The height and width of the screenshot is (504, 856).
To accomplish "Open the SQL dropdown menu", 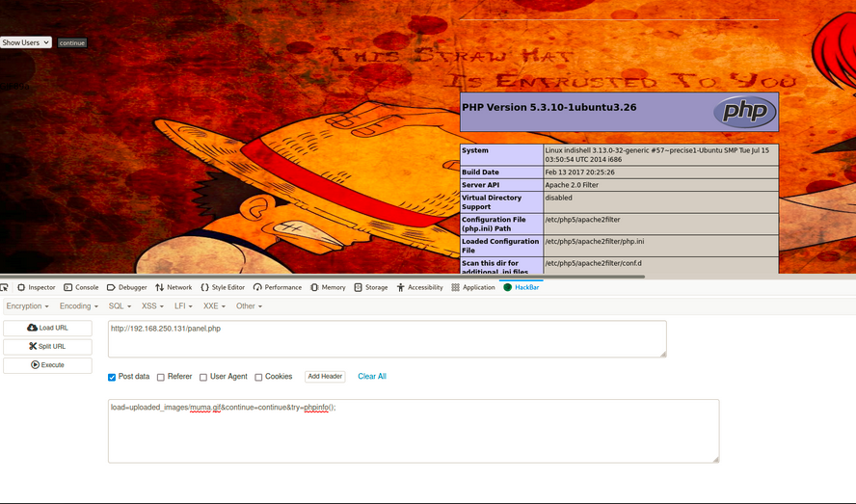I will tap(120, 306).
